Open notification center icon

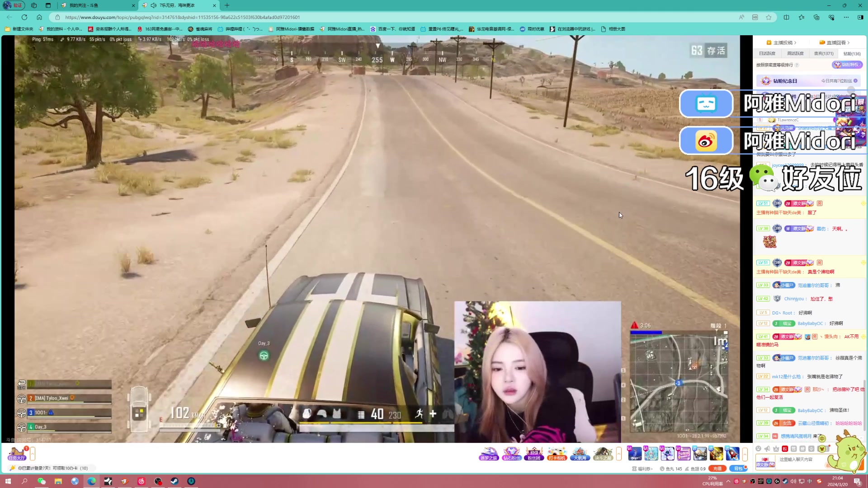(x=857, y=481)
